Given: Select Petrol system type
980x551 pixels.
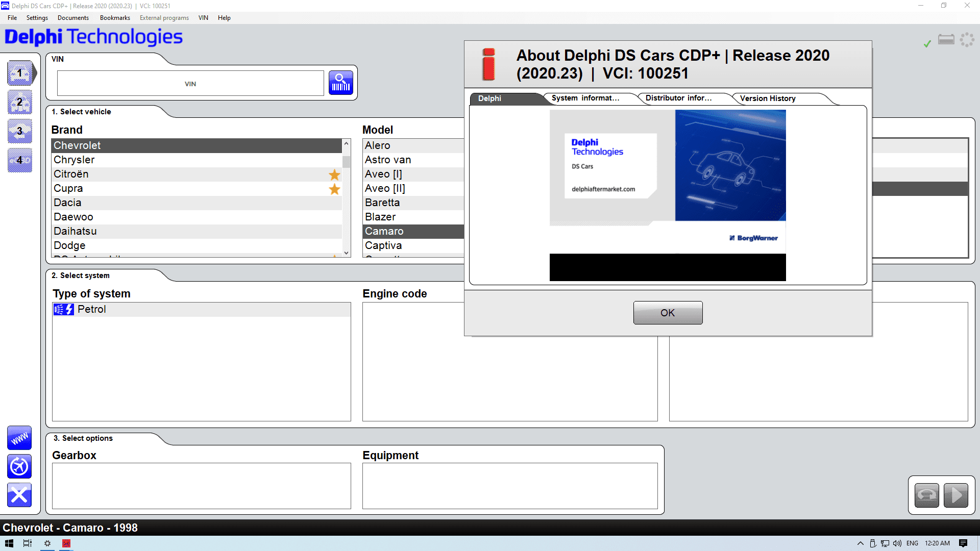Looking at the screenshot, I should pyautogui.click(x=92, y=309).
